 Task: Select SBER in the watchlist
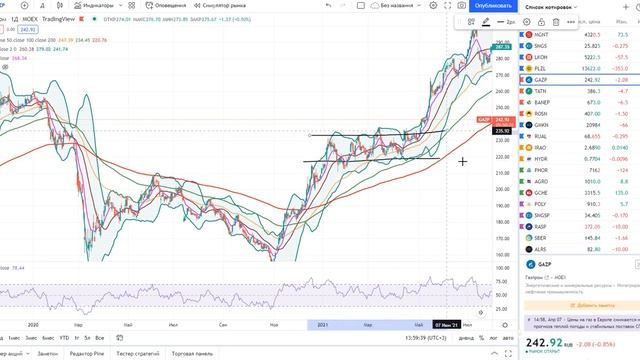tap(580, 238)
